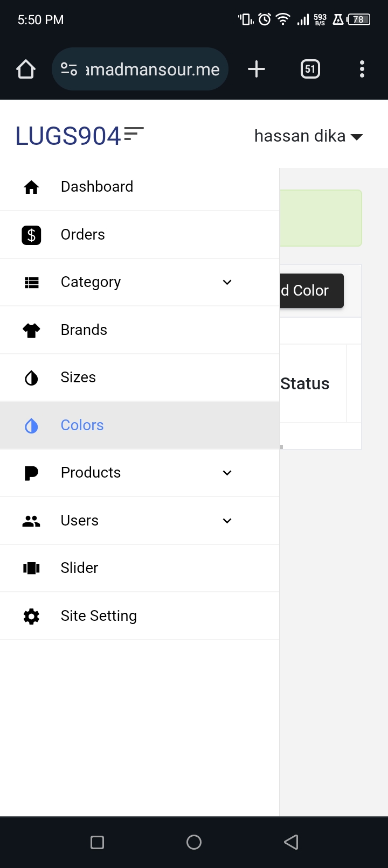Click the Users people icon
The height and width of the screenshot is (868, 388).
tap(31, 521)
